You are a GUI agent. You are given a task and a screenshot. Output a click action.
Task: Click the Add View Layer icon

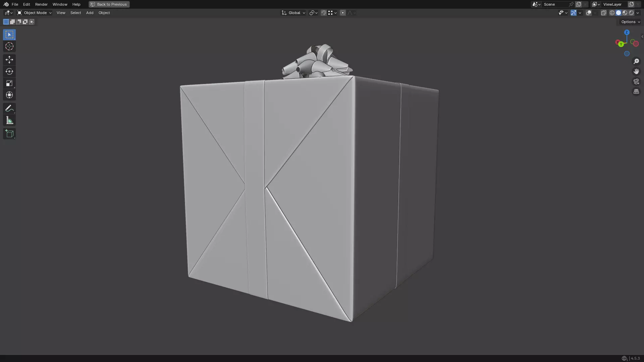point(631,4)
